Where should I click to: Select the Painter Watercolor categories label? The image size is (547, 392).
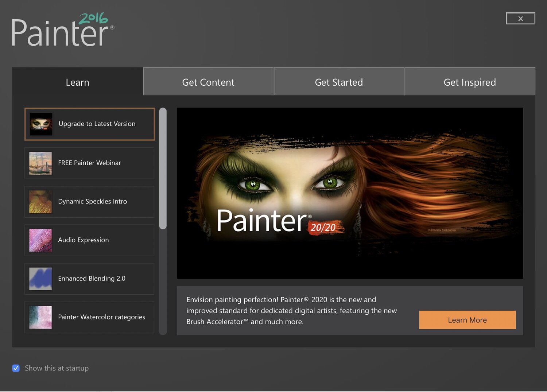(102, 317)
